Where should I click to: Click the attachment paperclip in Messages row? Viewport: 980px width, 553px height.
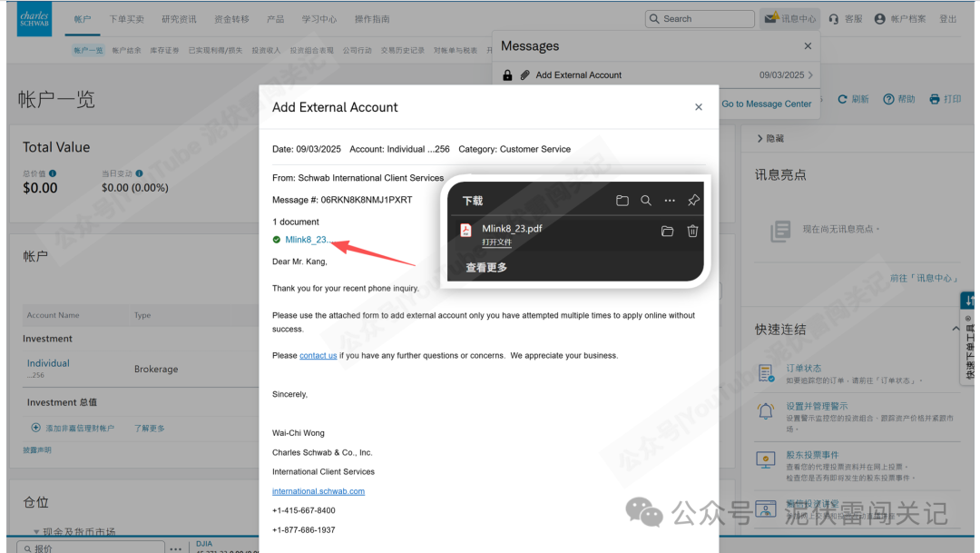(x=525, y=75)
